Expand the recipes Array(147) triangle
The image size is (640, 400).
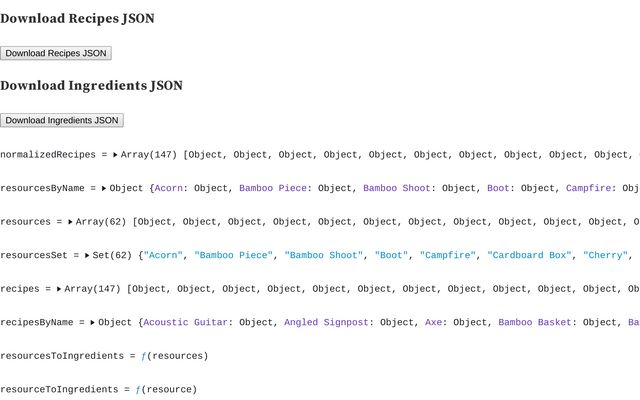click(59, 289)
